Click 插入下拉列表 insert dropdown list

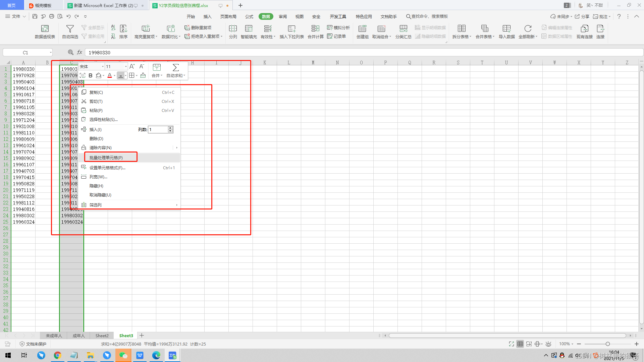point(291,32)
